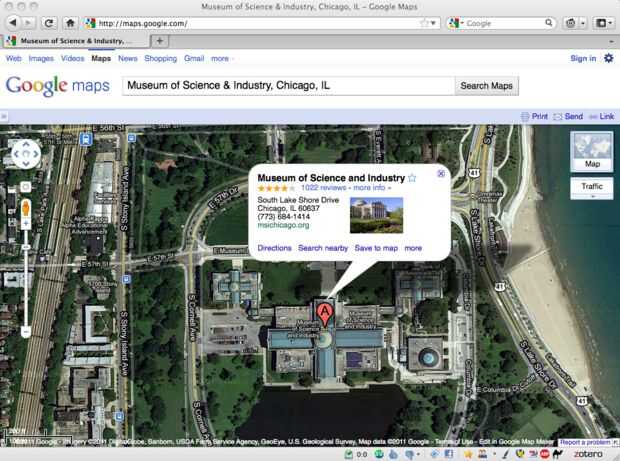The width and height of the screenshot is (620, 461).
Task: Pan the map left with arrow control
Action: click(x=16, y=154)
